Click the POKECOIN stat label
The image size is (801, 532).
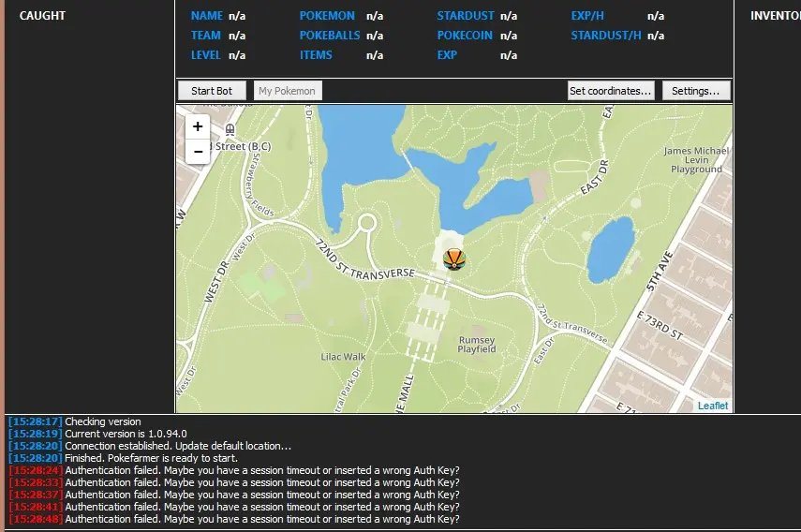click(465, 36)
